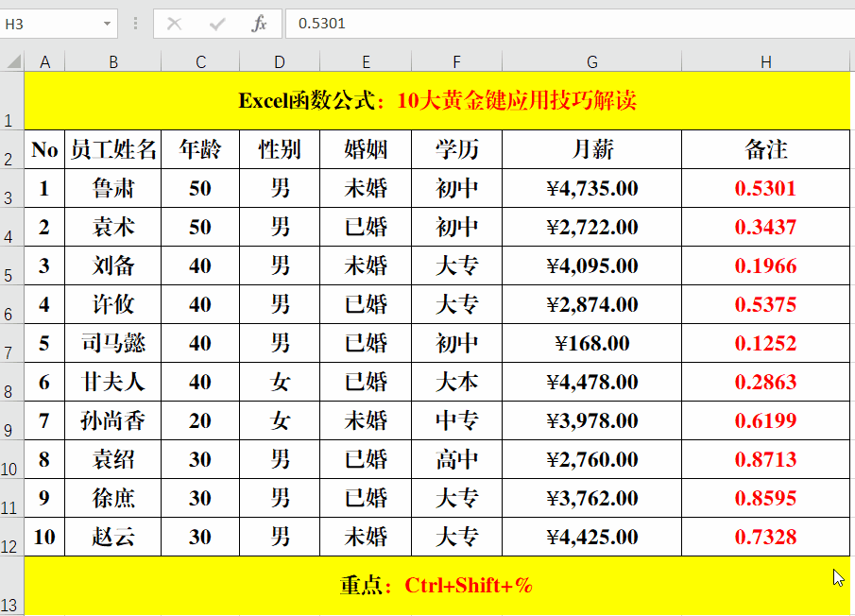This screenshot has height=616, width=855.
Task: Select the name cell "司马懿"
Action: tap(112, 343)
